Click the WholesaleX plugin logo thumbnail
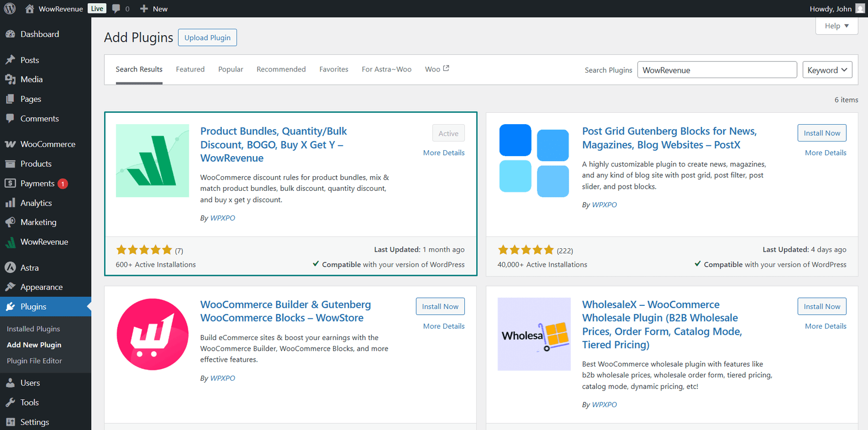 tap(534, 334)
